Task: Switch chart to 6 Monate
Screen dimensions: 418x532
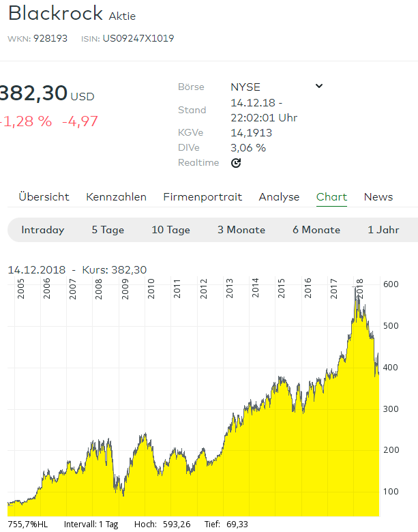Action: tap(316, 230)
